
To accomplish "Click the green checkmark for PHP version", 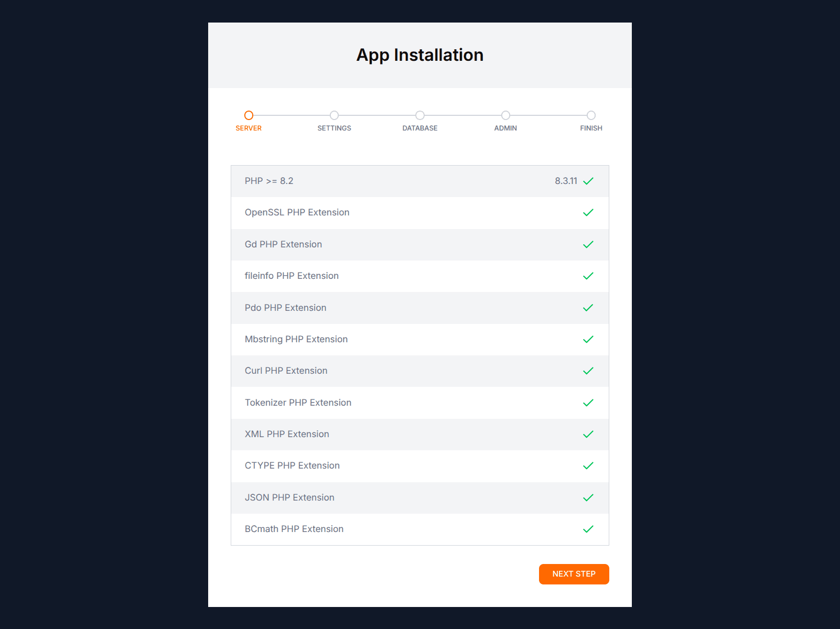I will pos(588,181).
